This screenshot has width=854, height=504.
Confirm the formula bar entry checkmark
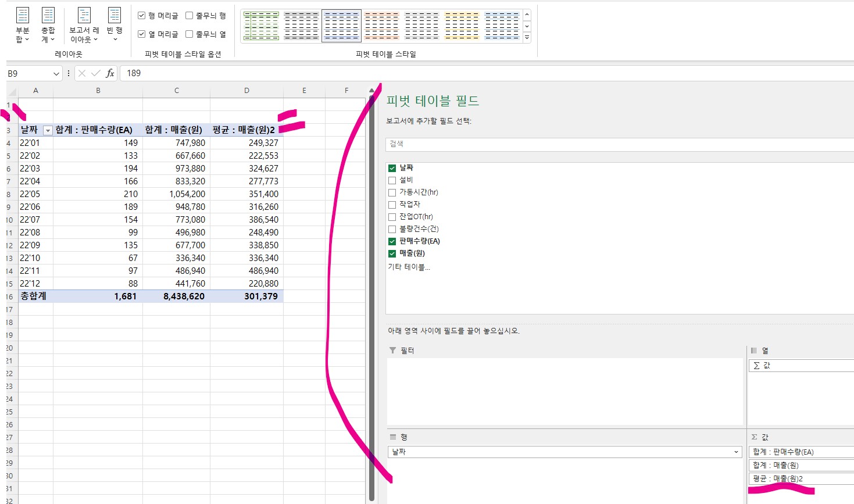(x=96, y=73)
